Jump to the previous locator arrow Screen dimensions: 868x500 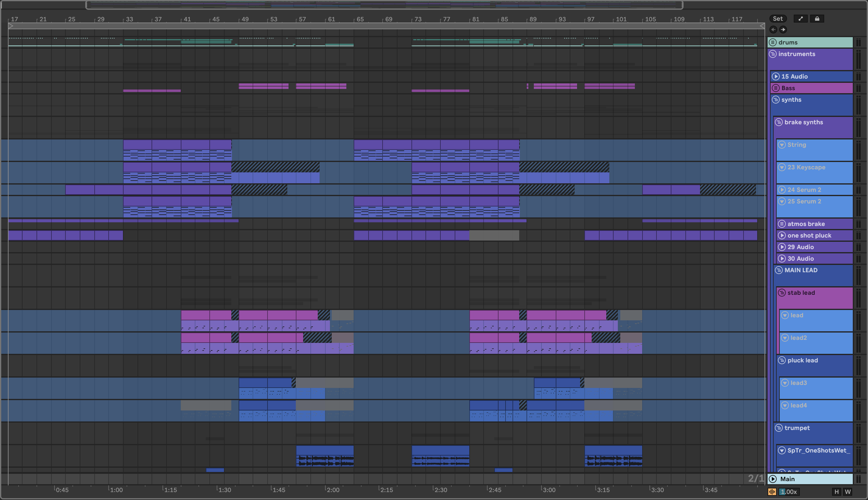tap(773, 30)
